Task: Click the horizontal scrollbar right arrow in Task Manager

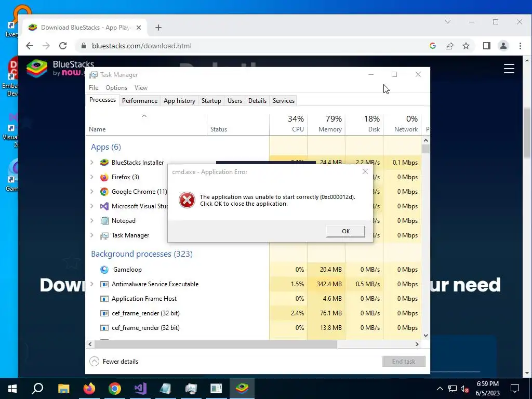Action: [417, 344]
